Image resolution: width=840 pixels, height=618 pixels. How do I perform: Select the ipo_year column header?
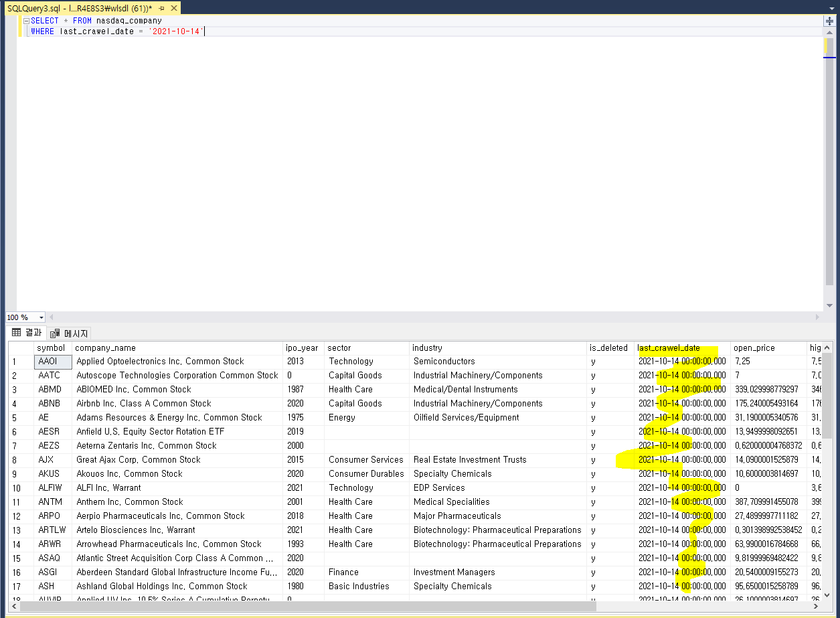click(304, 347)
